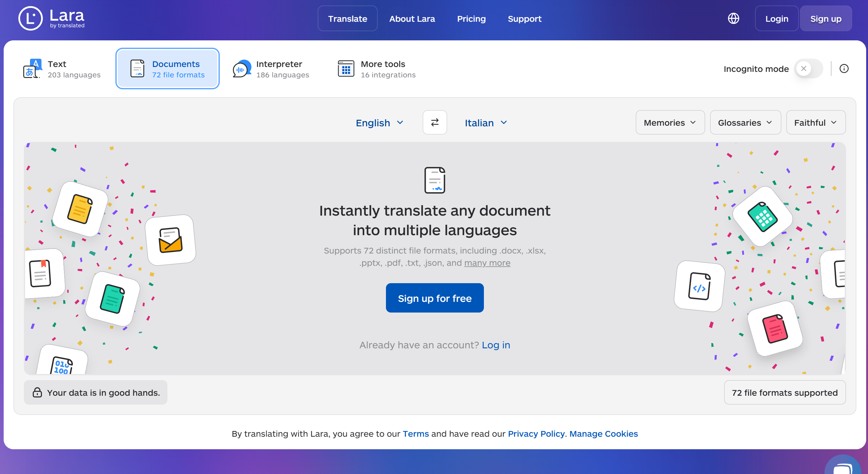Click the green spreadsheet grid tile
Viewport: 868px width, 474px height.
coord(763,217)
